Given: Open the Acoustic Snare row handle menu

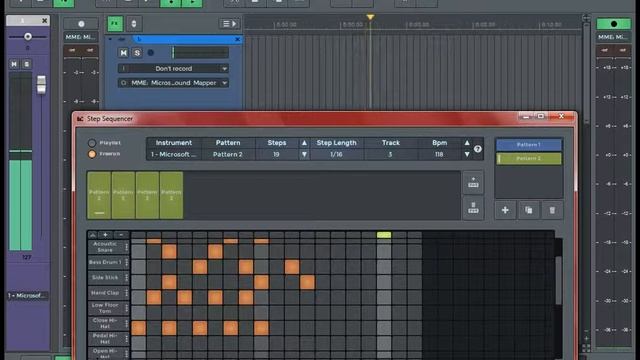Looking at the screenshot, I should click(127, 247).
